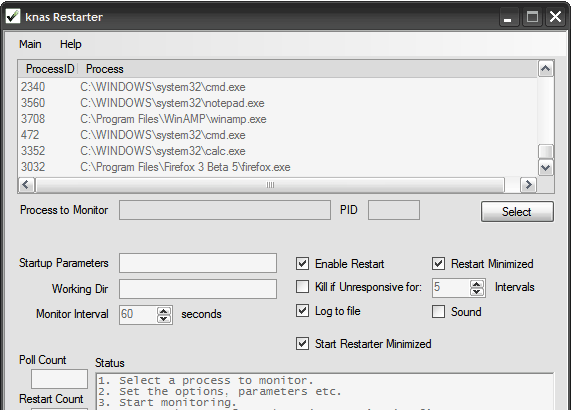Toggle the Log to file checkbox
Image resolution: width=571 pixels, height=410 pixels.
tap(302, 311)
